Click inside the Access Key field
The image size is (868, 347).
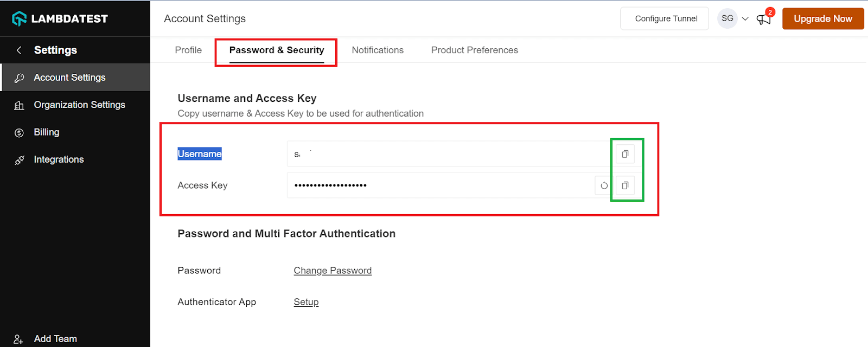[434, 185]
